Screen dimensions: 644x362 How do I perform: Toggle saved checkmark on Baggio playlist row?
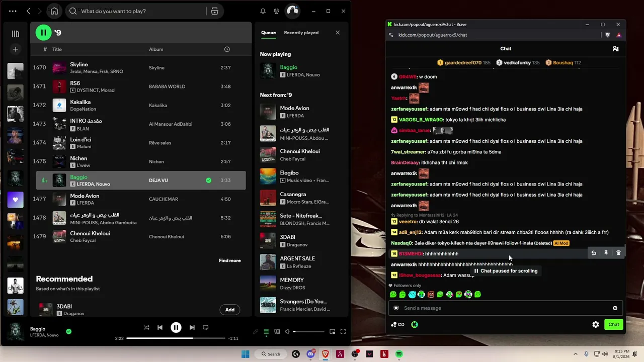coord(208,180)
